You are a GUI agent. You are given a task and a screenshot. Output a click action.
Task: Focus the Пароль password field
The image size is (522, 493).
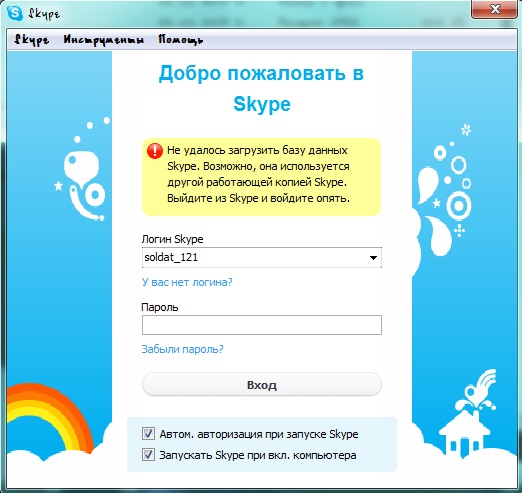click(x=262, y=325)
